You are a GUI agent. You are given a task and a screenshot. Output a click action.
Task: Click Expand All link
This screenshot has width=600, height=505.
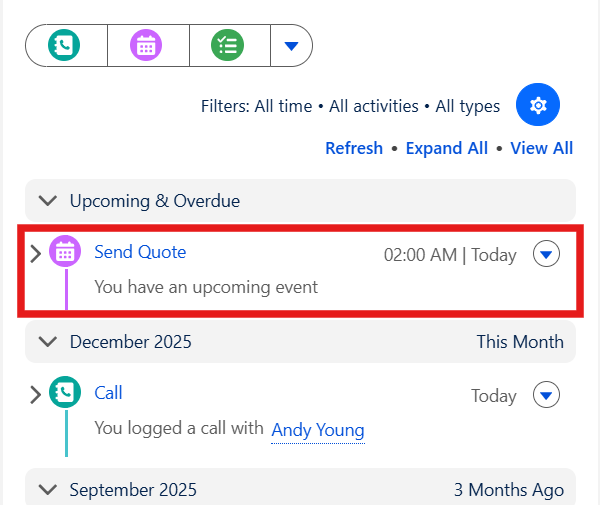(447, 148)
